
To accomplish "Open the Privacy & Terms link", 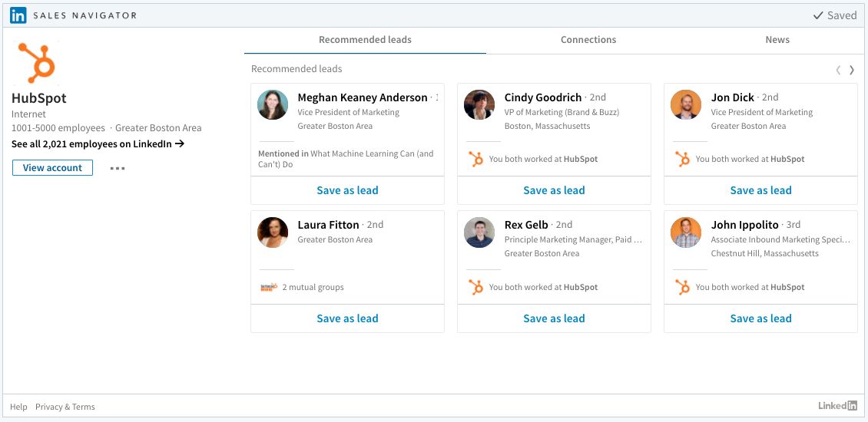I will 65,407.
